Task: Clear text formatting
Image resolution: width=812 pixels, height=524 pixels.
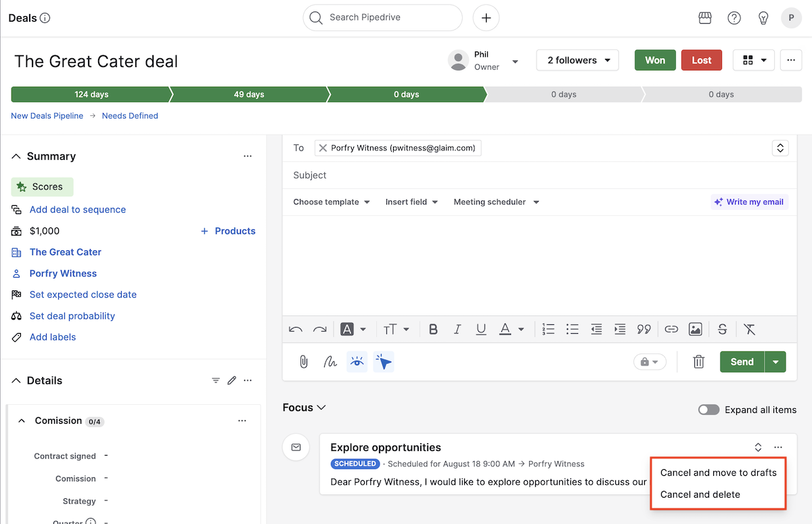Action: pos(749,330)
